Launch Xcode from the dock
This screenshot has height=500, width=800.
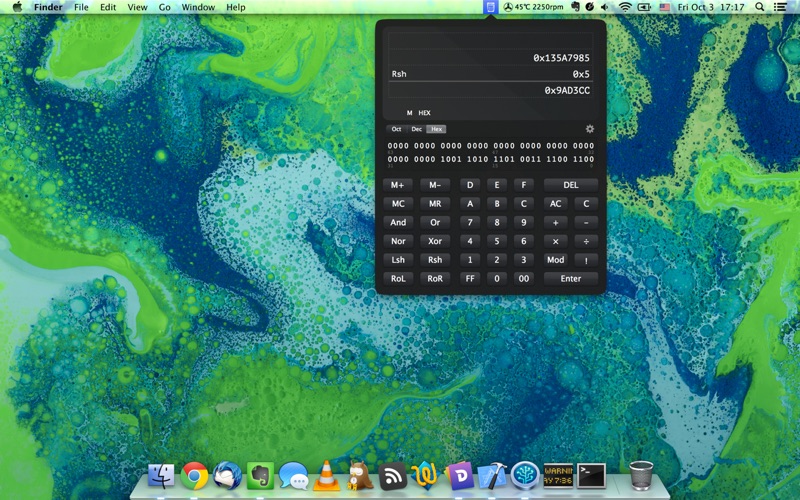(x=492, y=476)
